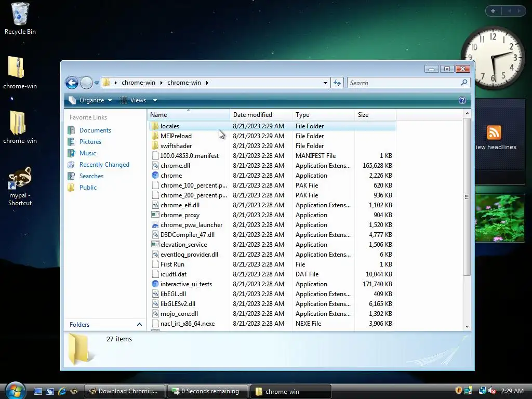Viewport: 532px width, 399px height.
Task: Launch Internet Explorer from quick launch
Action: 62,391
